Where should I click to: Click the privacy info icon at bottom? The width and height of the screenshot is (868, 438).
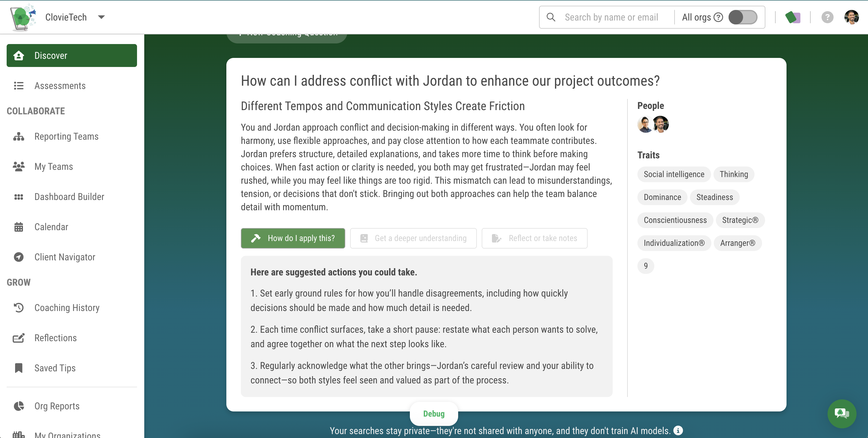coord(678,430)
